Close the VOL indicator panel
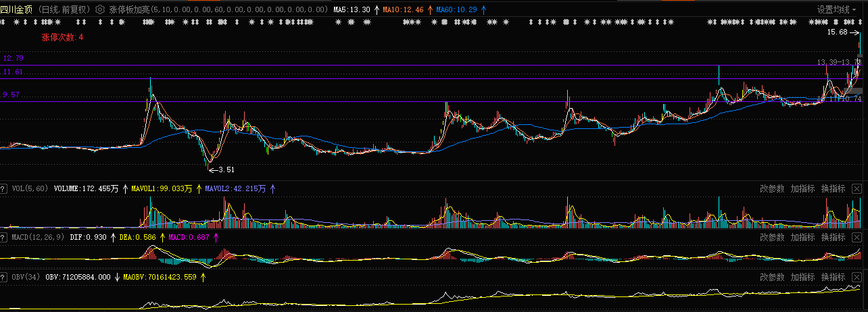The height and width of the screenshot is (312, 868). point(857,188)
